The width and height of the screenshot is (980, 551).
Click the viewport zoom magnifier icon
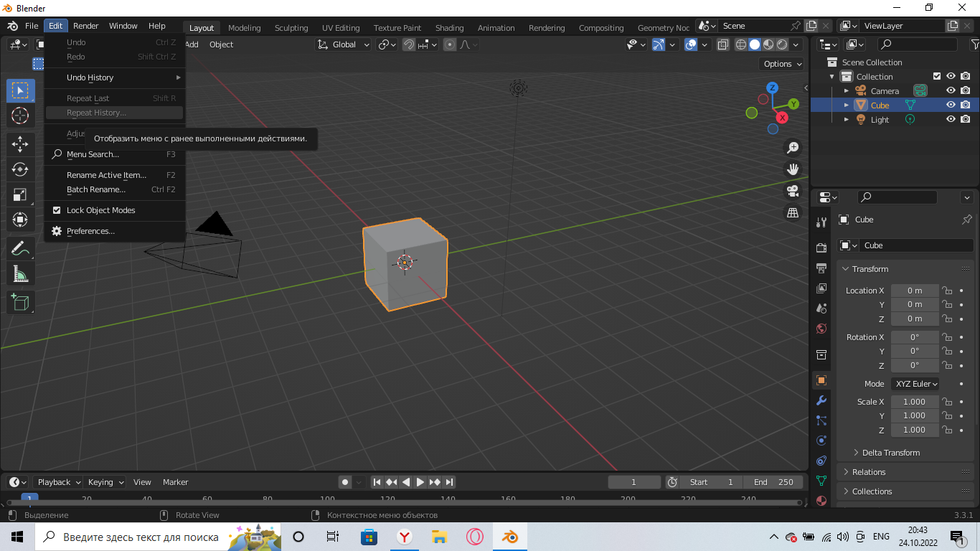pos(793,147)
